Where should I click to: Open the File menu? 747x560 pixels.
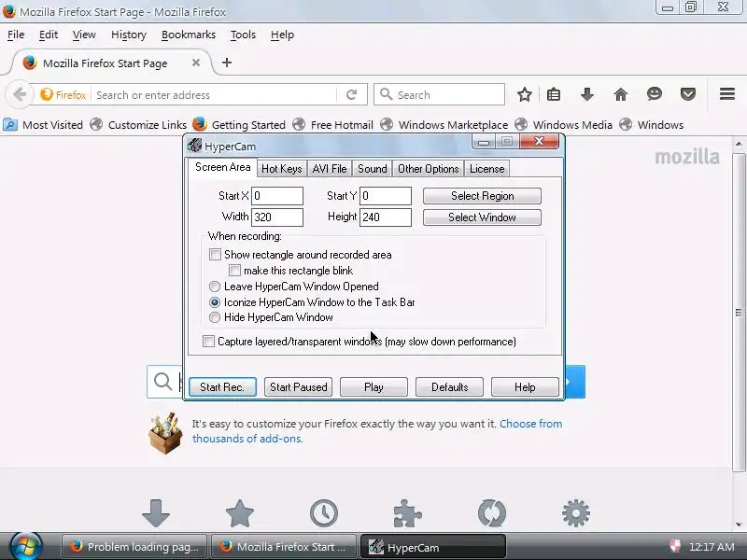click(x=16, y=35)
